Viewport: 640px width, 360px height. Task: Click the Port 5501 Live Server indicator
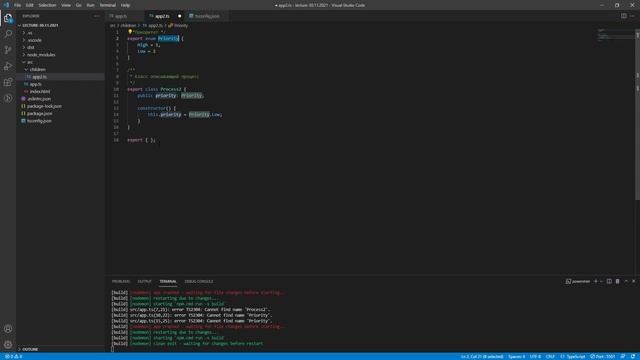[x=602, y=356]
